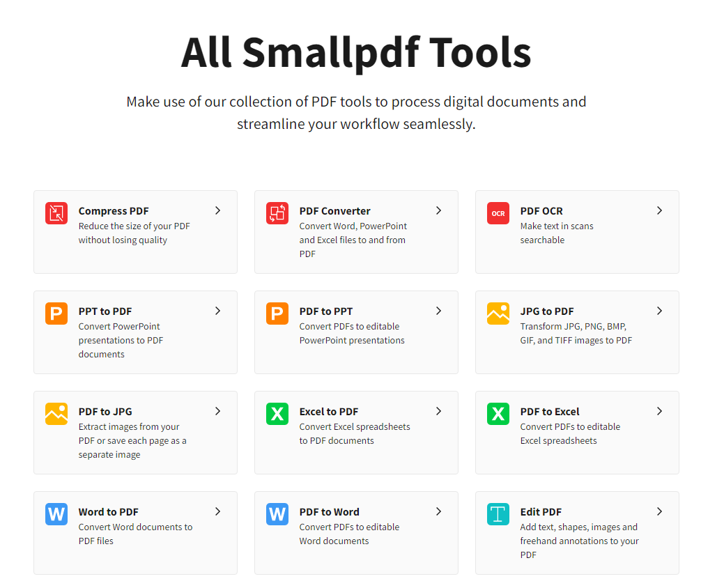
Task: Select the Excel to PDF title
Action: (329, 411)
